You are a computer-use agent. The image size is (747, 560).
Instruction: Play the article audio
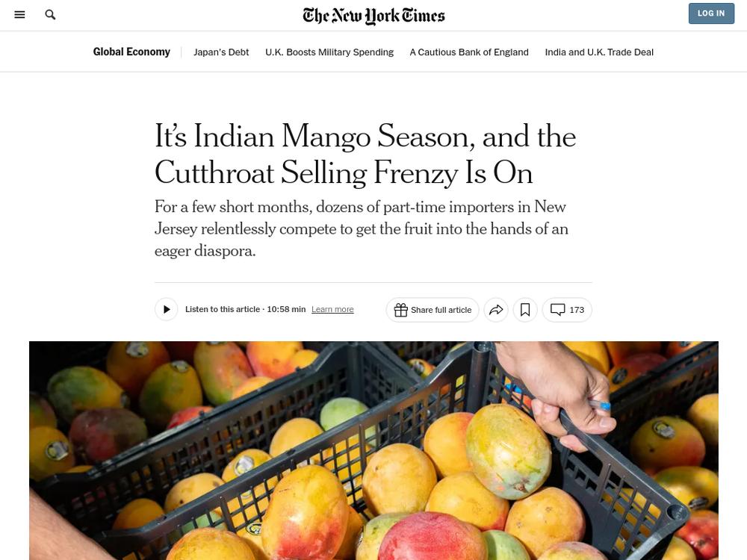[x=167, y=310]
